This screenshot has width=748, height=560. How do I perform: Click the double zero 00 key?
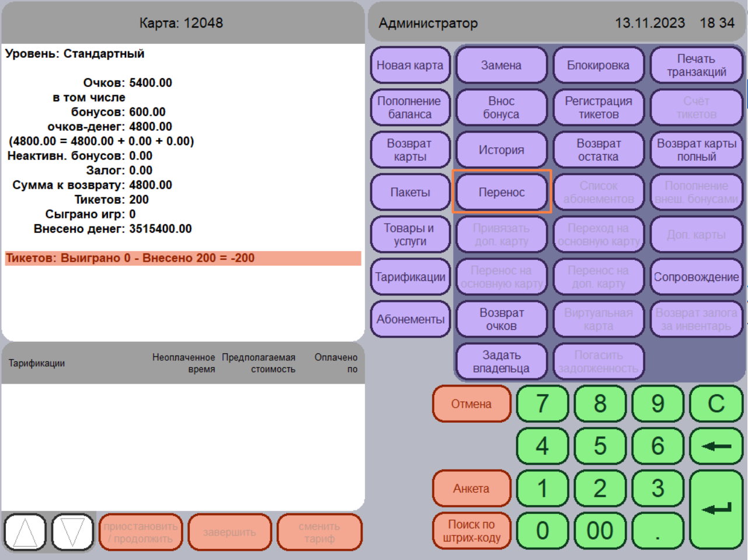[600, 531]
